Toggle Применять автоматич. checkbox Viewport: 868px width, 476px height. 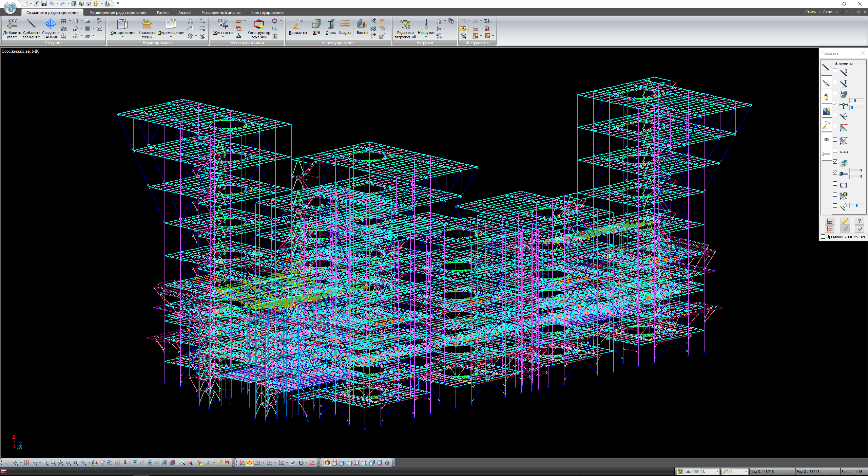(823, 237)
